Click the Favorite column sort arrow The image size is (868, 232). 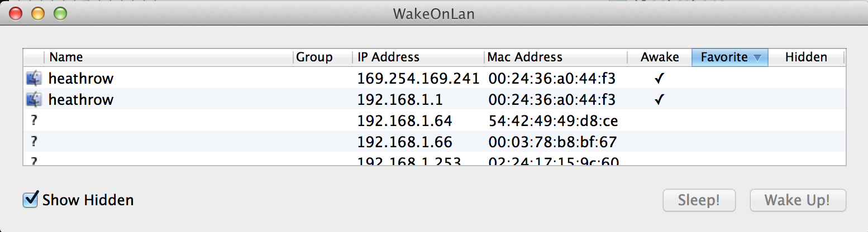point(757,57)
